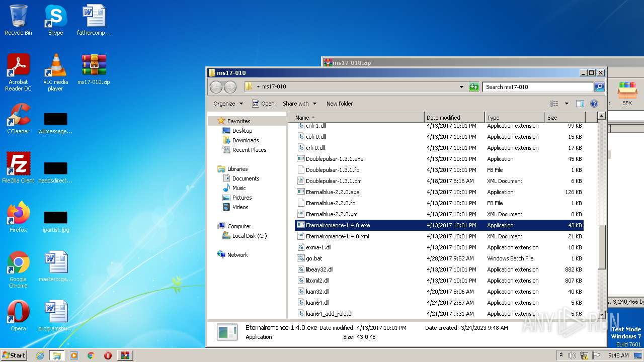Create a New folder
This screenshot has width=644, height=362.
[340, 104]
